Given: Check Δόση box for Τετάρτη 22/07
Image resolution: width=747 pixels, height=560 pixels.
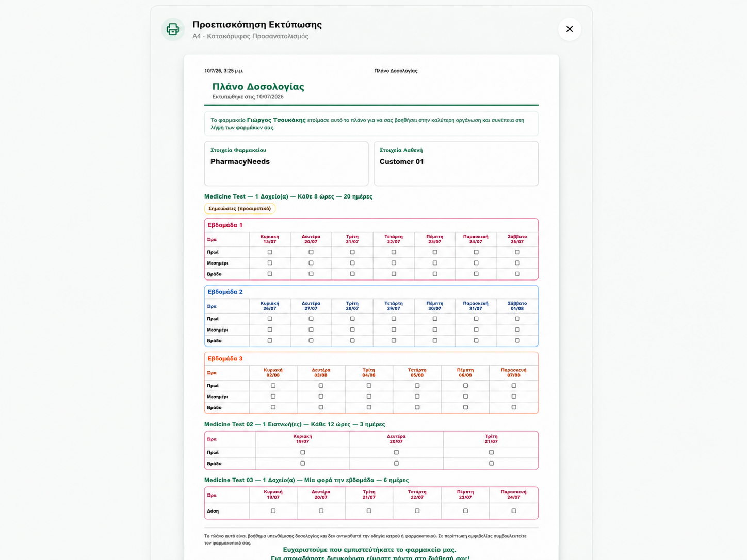Looking at the screenshot, I should pos(417,511).
